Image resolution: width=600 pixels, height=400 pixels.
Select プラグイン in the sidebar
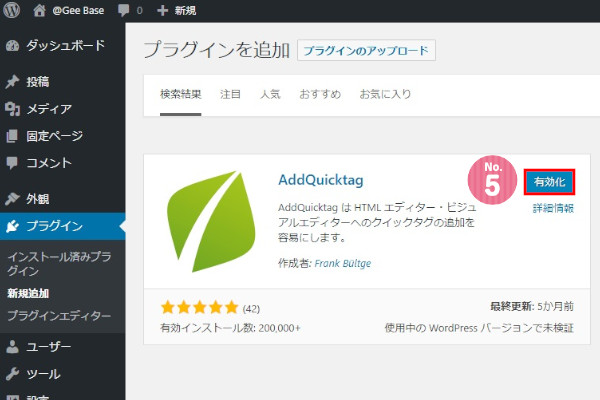click(54, 226)
